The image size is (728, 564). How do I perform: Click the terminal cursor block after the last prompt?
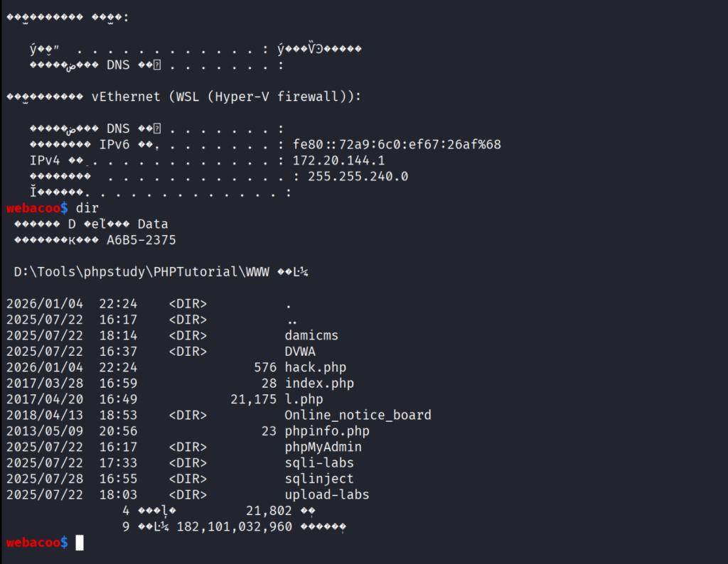tap(80, 543)
